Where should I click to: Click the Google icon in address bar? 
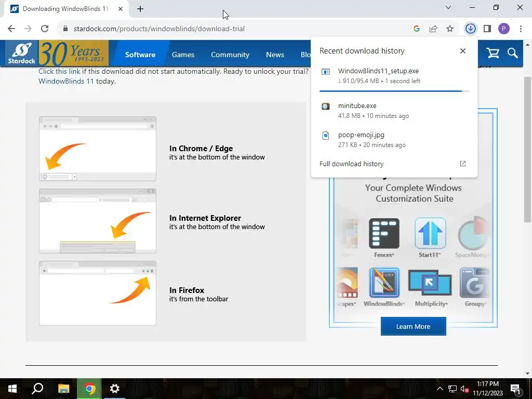pos(417,29)
